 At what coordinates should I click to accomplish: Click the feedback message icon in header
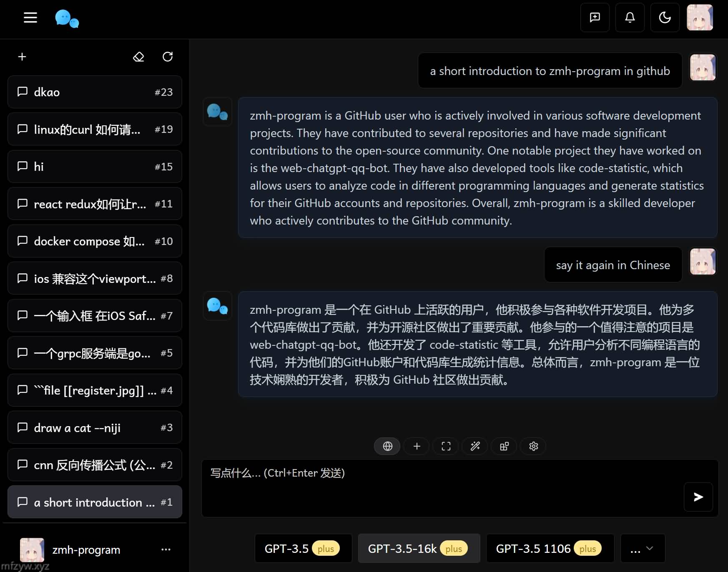(595, 17)
